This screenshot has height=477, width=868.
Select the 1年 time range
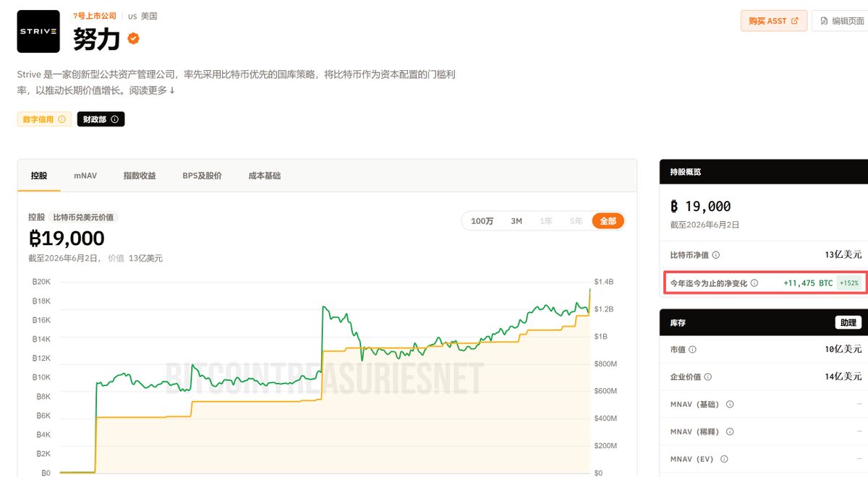tap(546, 221)
